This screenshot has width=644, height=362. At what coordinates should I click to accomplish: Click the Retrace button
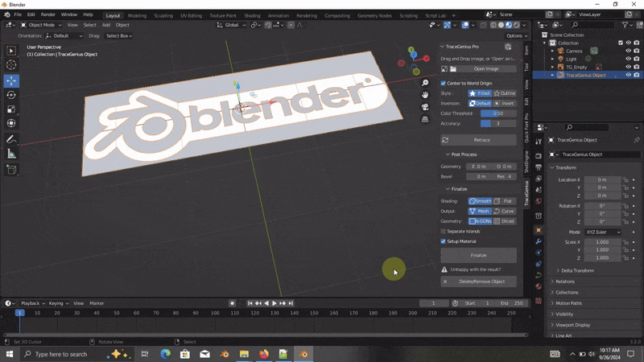478,140
